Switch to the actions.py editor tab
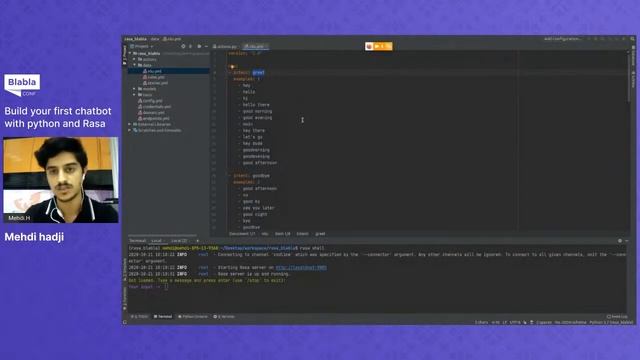Image resolution: width=640 pixels, height=360 pixels. (225, 47)
